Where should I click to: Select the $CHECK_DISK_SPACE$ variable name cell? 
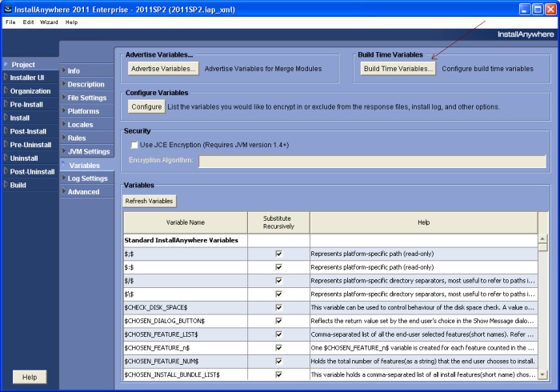(x=186, y=307)
